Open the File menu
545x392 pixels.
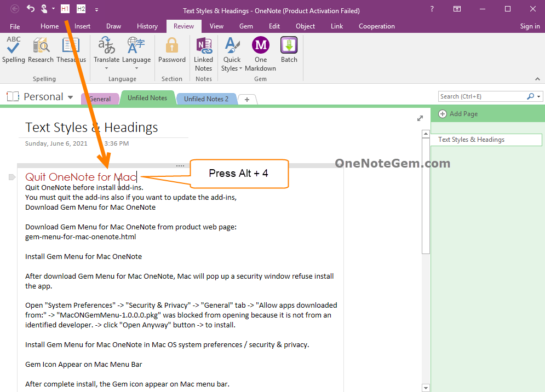click(x=15, y=26)
